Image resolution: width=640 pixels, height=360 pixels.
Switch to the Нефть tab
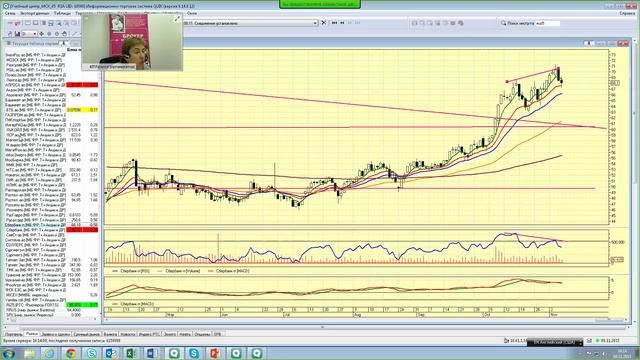pyautogui.click(x=185, y=334)
